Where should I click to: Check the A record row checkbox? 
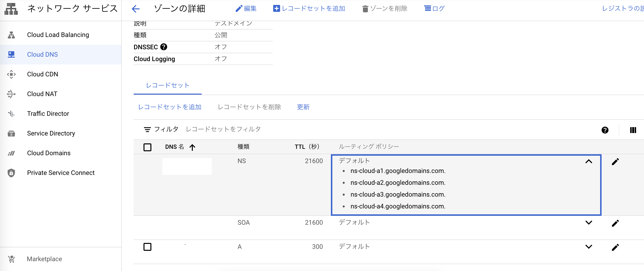(x=147, y=247)
